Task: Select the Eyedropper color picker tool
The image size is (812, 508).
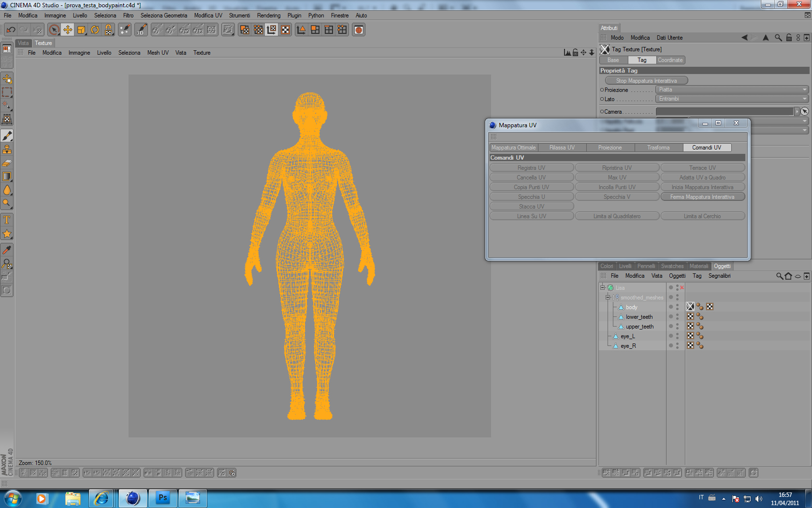Action: tap(7, 250)
